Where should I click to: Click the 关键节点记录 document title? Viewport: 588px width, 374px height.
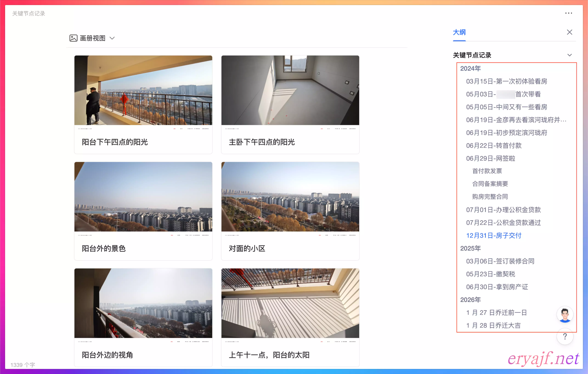click(29, 13)
